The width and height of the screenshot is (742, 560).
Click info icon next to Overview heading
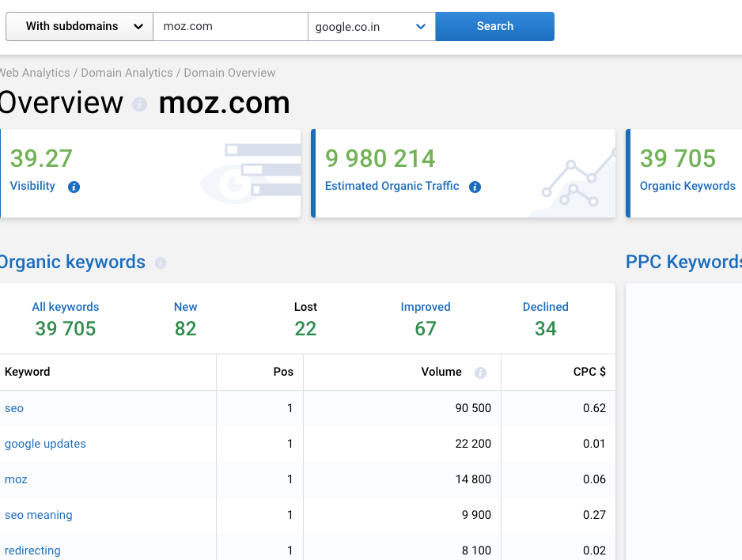click(x=140, y=104)
